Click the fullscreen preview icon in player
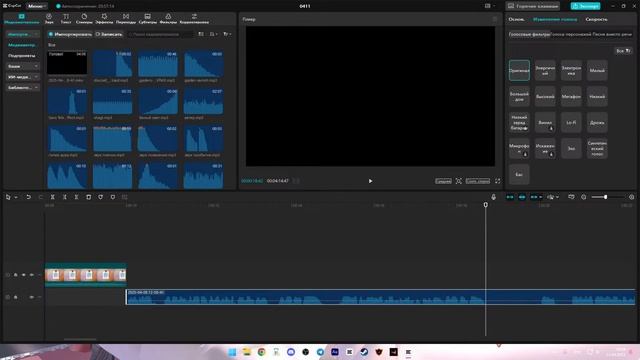The height and width of the screenshot is (360, 640). tap(498, 181)
